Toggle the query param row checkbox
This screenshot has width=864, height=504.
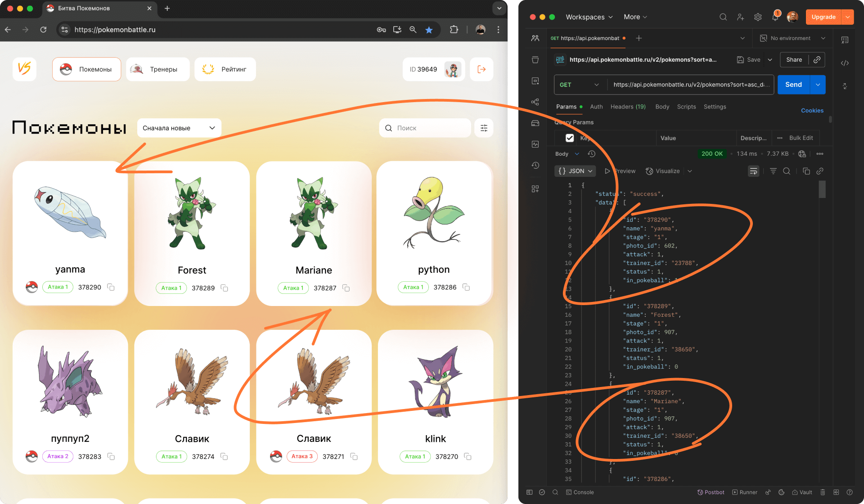point(570,138)
